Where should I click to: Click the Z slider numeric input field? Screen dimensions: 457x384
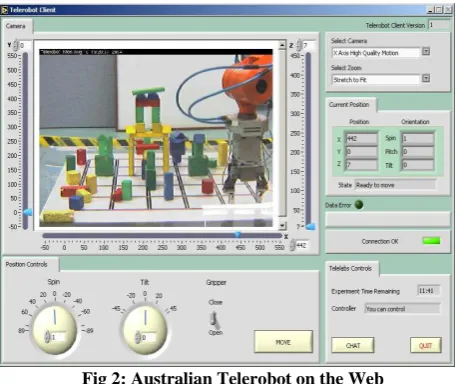(x=309, y=45)
